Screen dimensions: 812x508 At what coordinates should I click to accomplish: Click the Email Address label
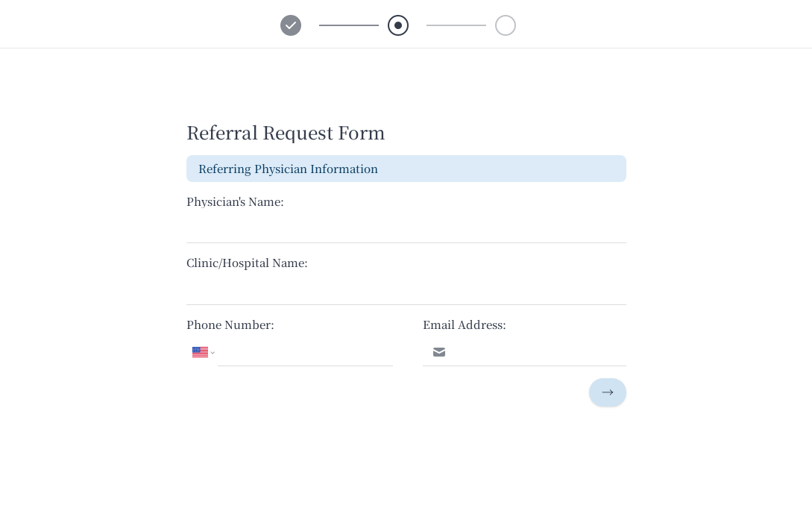[x=464, y=325]
